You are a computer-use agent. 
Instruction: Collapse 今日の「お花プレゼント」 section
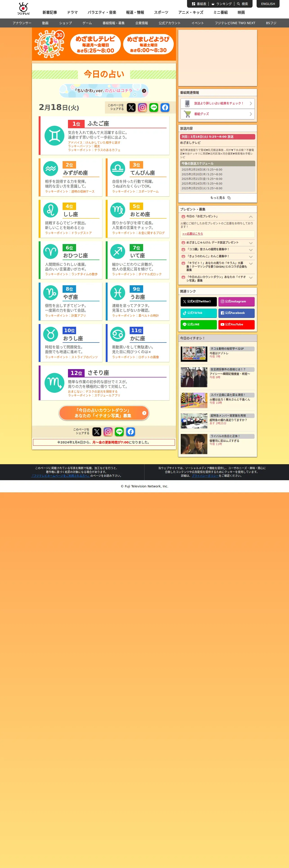tap(217, 217)
